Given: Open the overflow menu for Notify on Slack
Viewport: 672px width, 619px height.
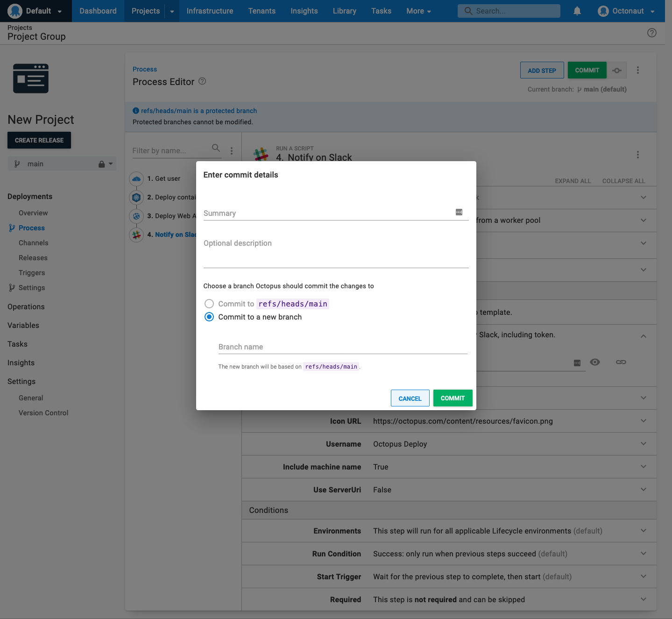Looking at the screenshot, I should coord(638,154).
